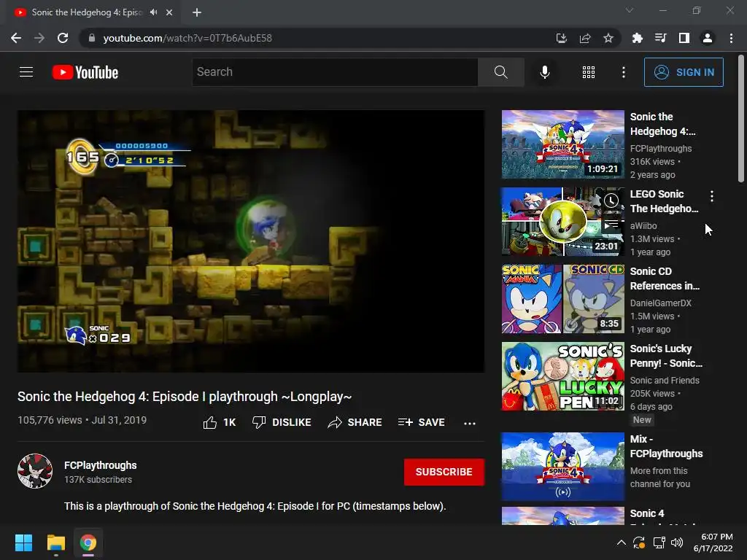Select the Sonic the Hedgehog 4 tab
This screenshot has height=560, width=747.
(x=93, y=12)
